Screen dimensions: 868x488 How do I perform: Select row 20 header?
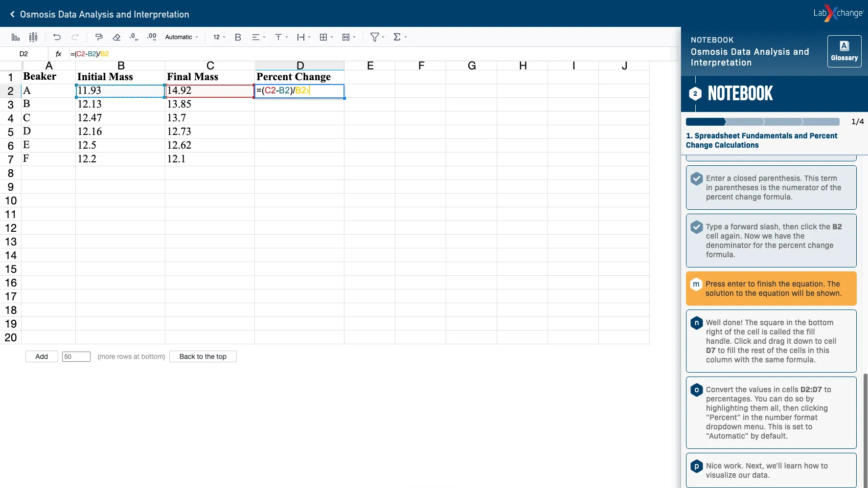(x=11, y=337)
